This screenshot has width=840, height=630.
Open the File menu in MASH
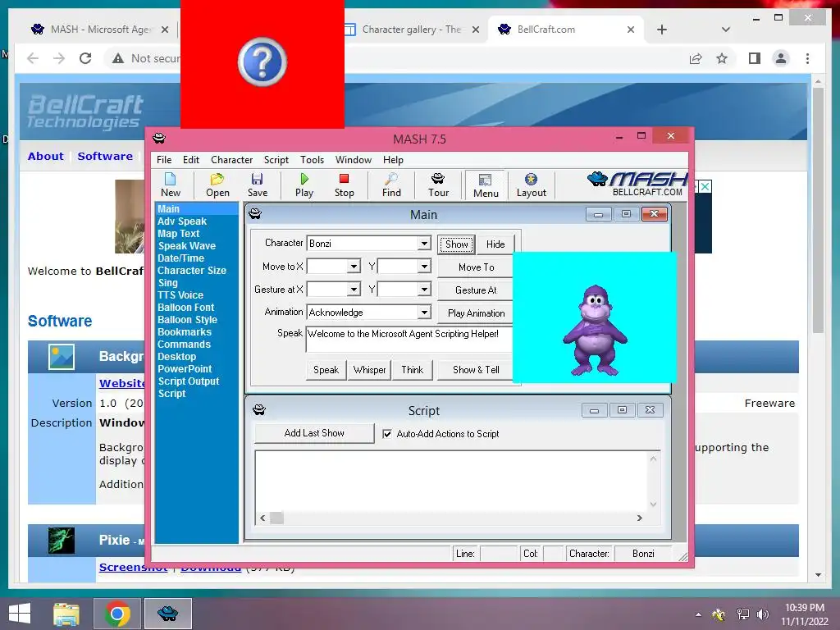(164, 160)
